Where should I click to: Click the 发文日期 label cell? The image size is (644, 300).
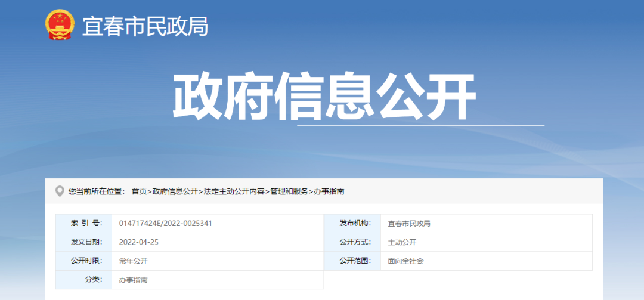(84, 242)
